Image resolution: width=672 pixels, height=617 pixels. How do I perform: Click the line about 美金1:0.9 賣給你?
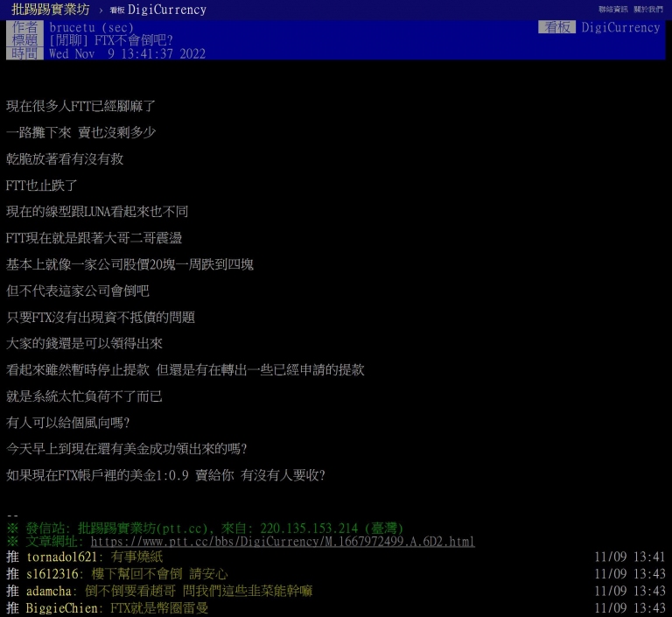(165, 475)
